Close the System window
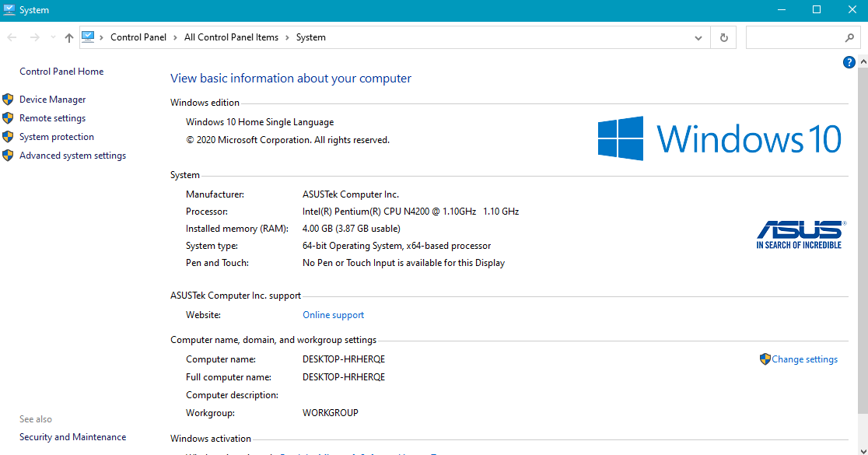 (852, 10)
